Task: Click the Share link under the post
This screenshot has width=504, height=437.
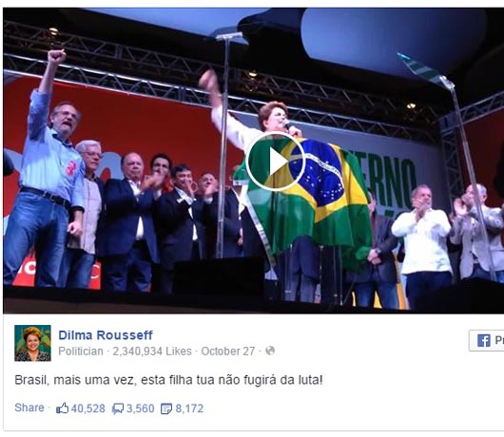Action: click(x=29, y=408)
